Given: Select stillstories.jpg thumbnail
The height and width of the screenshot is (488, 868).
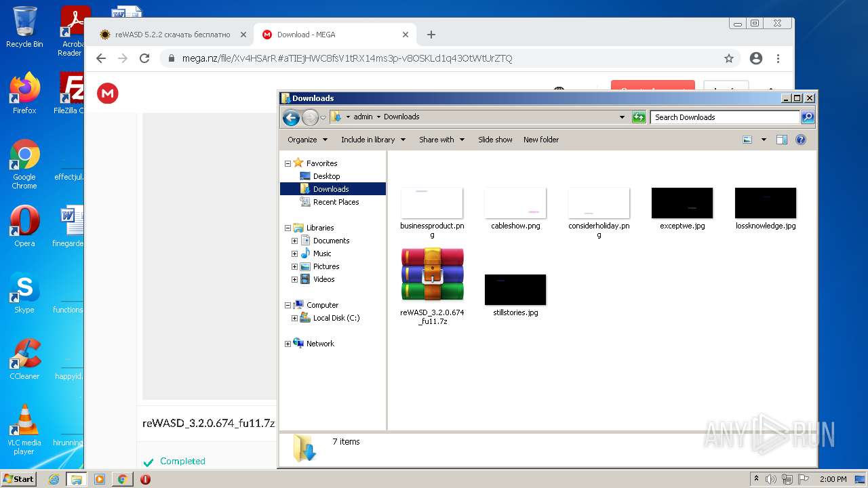Looking at the screenshot, I should 515,290.
